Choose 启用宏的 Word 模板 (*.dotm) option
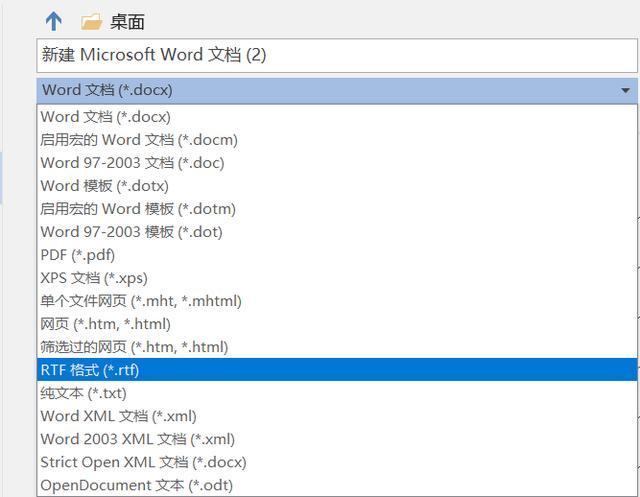This screenshot has height=497, width=640. tap(337, 209)
